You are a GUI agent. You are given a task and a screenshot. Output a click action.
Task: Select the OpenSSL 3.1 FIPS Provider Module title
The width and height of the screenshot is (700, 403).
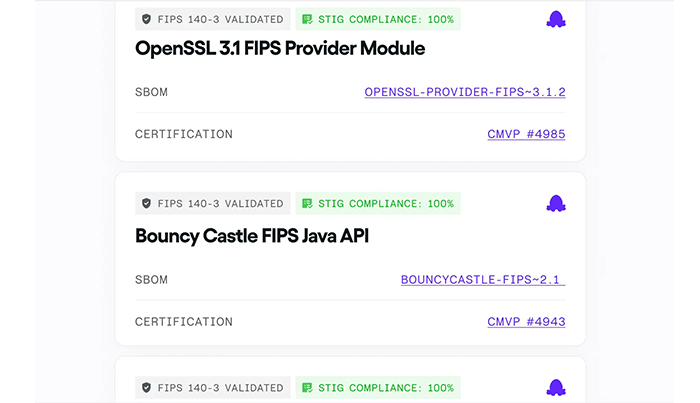point(280,48)
